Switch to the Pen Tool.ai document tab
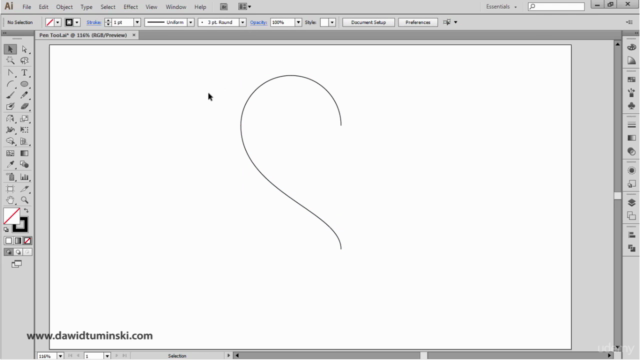 pyautogui.click(x=83, y=35)
